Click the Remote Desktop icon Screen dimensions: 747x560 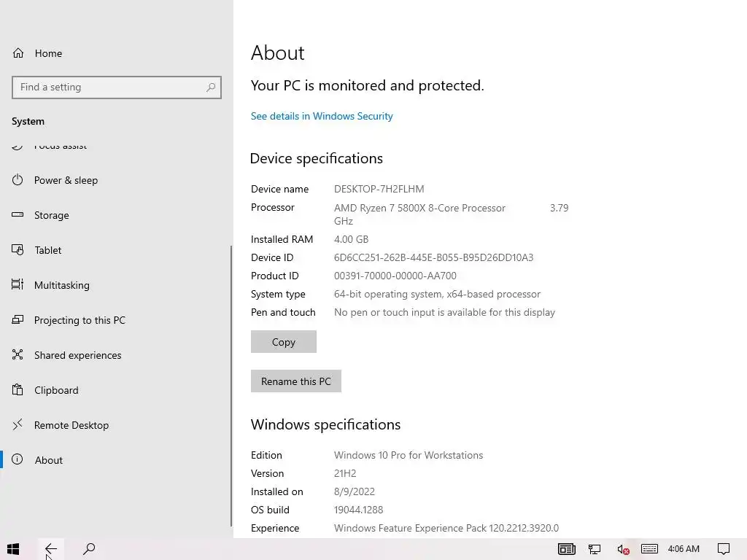(x=18, y=424)
